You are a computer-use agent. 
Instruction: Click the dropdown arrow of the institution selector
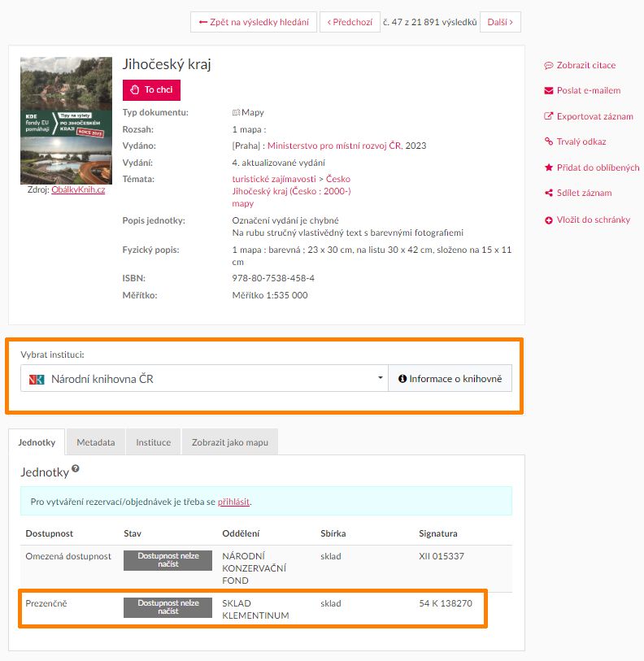(x=380, y=378)
